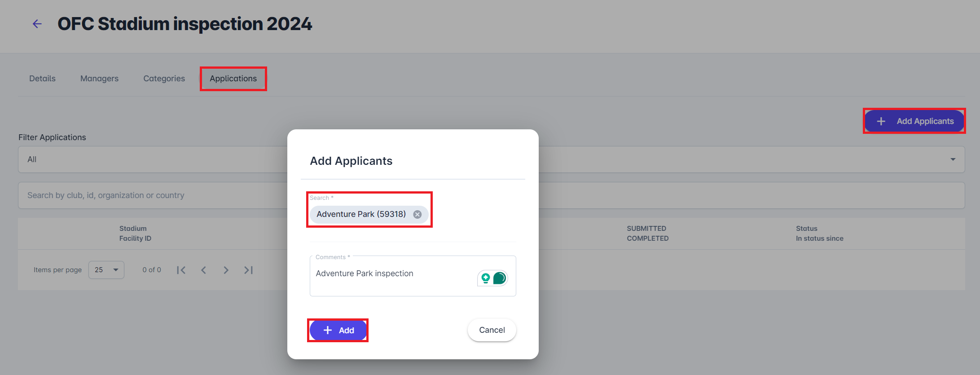Cancel the Add Applicants dialog
The width and height of the screenshot is (980, 375).
[x=492, y=330]
